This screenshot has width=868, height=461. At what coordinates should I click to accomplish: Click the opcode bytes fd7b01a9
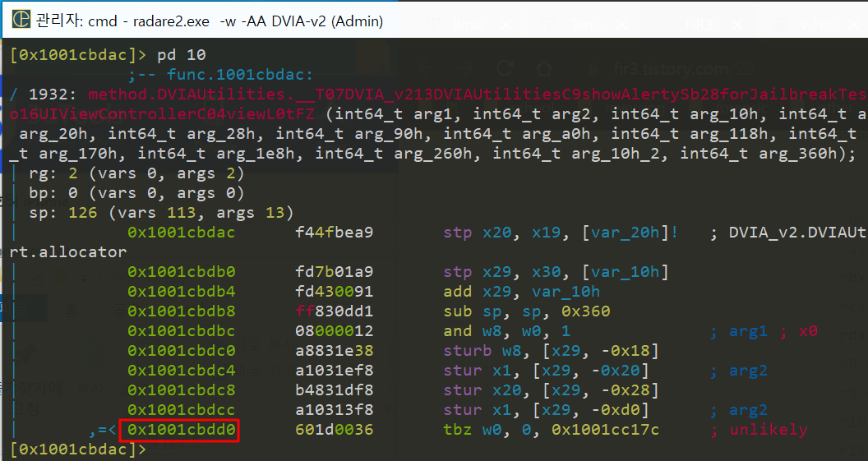(x=335, y=272)
